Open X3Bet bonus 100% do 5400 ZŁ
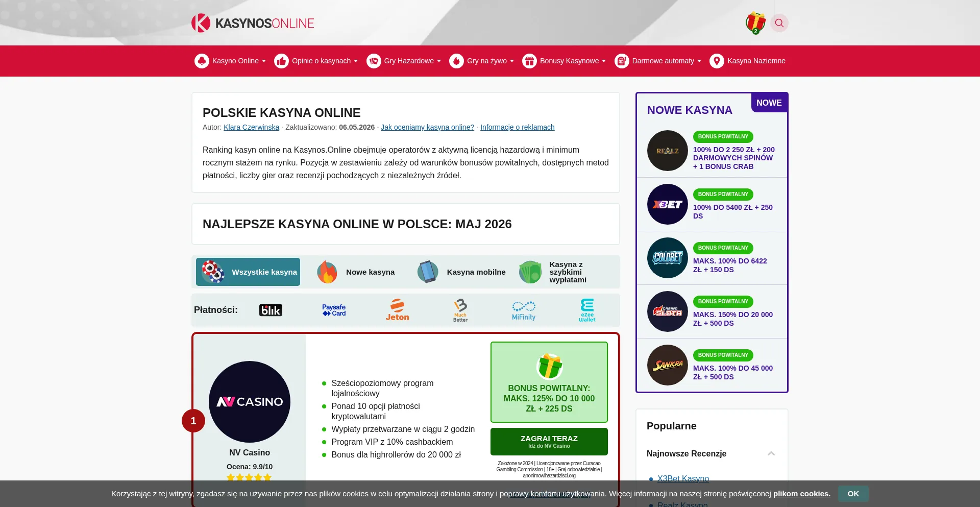The height and width of the screenshot is (507, 980). coord(732,211)
